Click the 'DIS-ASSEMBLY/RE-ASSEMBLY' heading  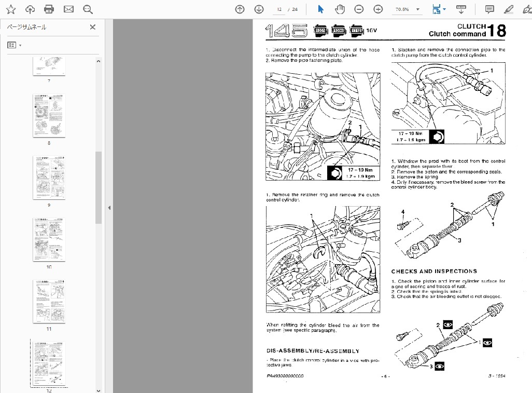[x=313, y=351]
